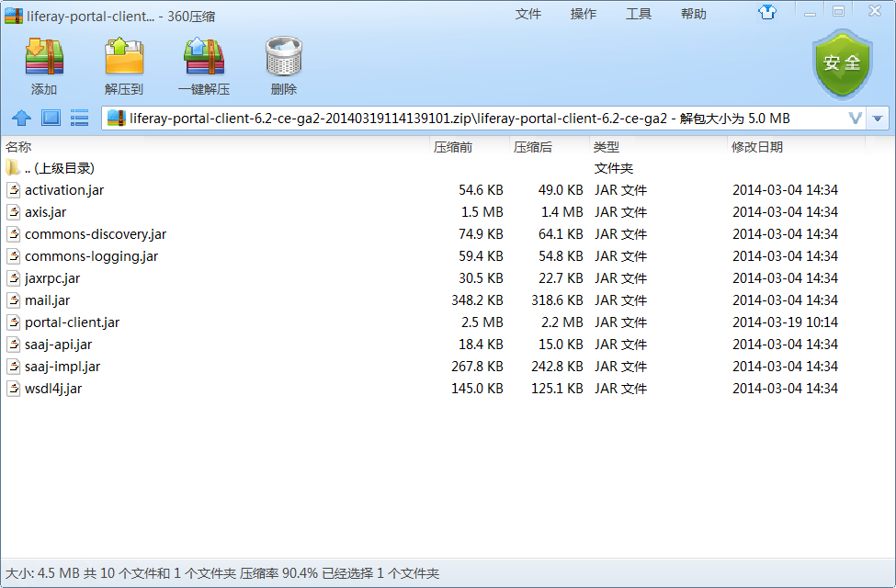Click the 2014-03-19 10:14 date cell
Screen dimensions: 896x588
[785, 322]
